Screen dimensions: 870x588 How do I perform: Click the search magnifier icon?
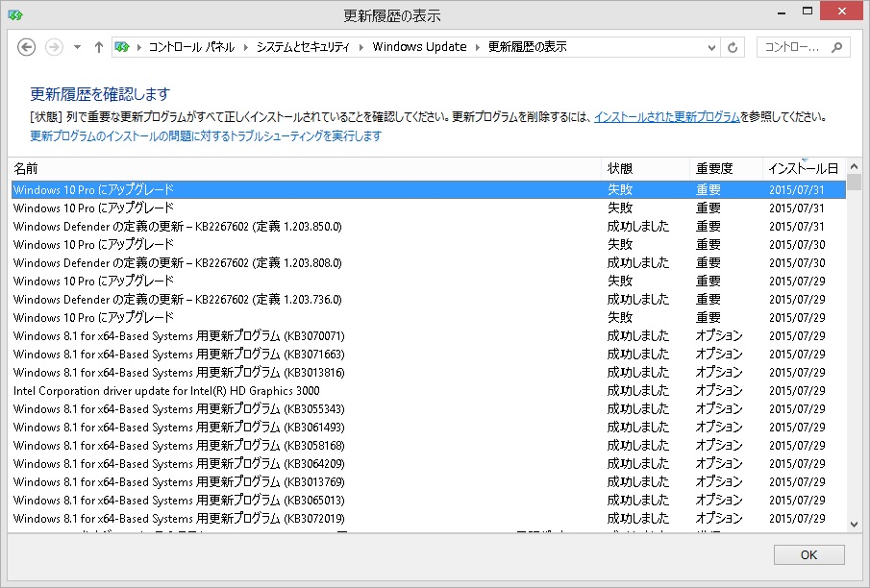[x=837, y=48]
